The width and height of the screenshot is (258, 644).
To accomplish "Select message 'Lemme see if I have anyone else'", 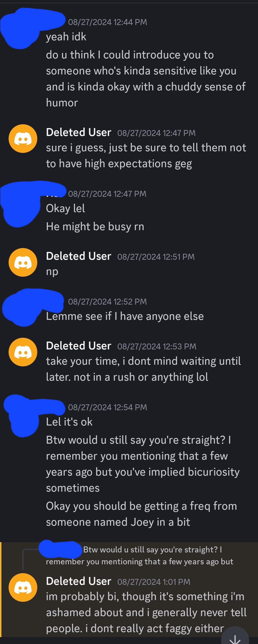I will [x=125, y=316].
